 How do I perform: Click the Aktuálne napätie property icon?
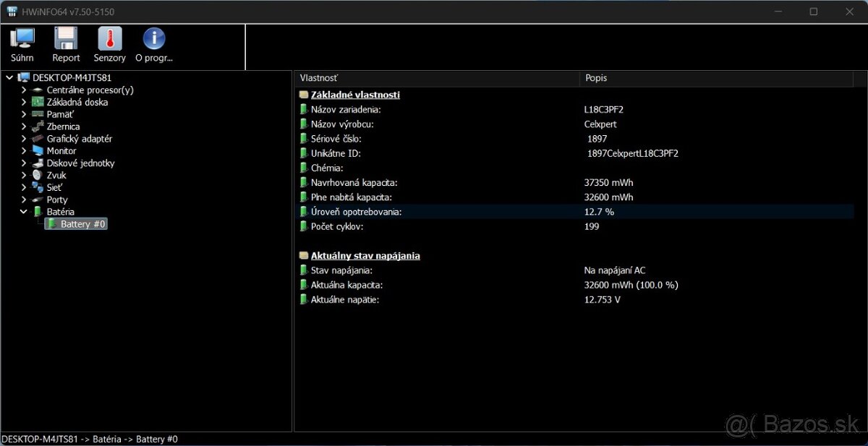click(304, 299)
